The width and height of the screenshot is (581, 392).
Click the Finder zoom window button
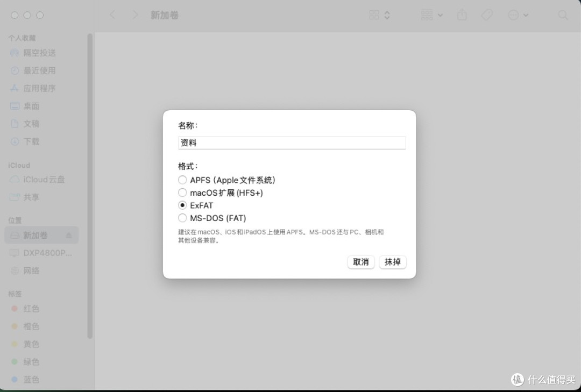tap(40, 15)
